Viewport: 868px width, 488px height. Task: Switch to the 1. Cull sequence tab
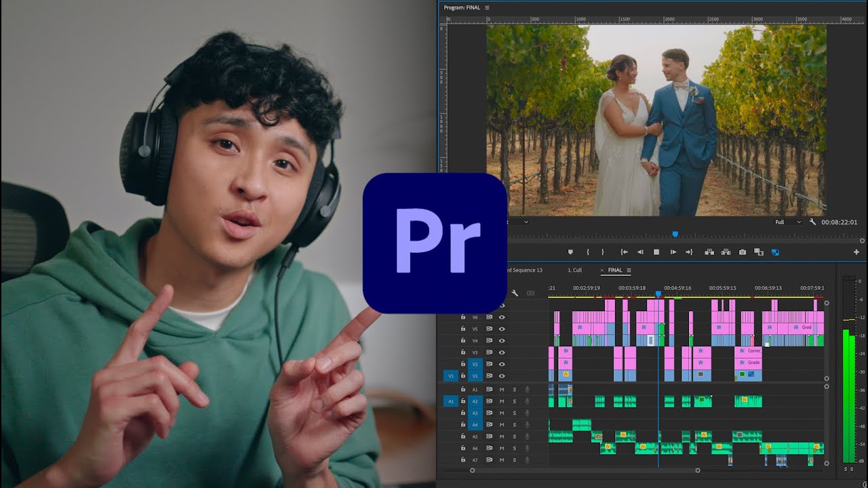tap(574, 270)
